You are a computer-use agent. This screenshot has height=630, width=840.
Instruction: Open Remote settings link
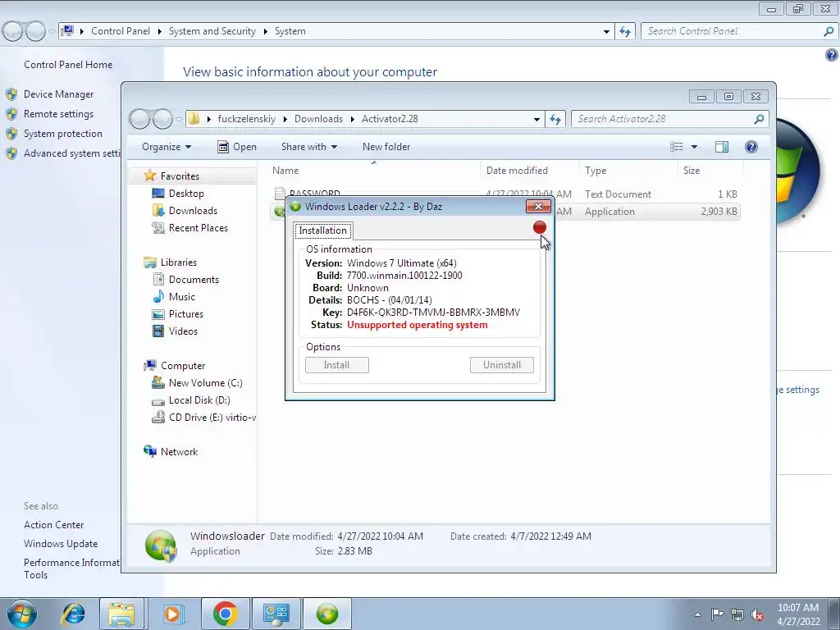click(58, 114)
